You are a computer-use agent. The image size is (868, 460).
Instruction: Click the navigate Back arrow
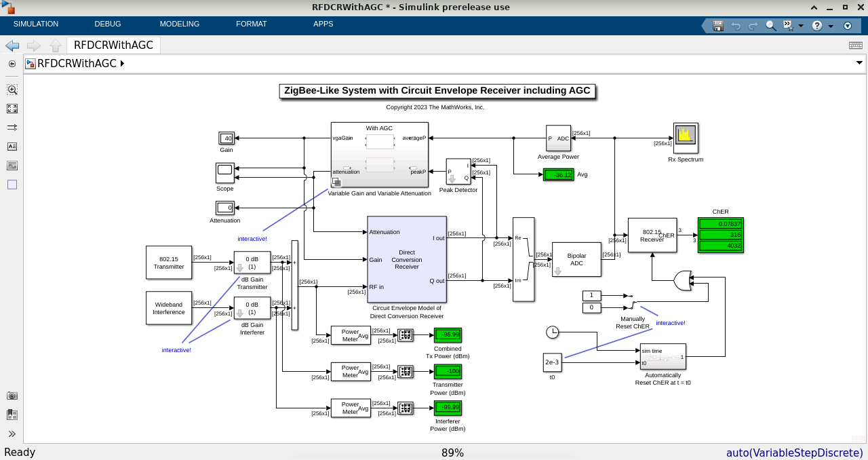12,45
